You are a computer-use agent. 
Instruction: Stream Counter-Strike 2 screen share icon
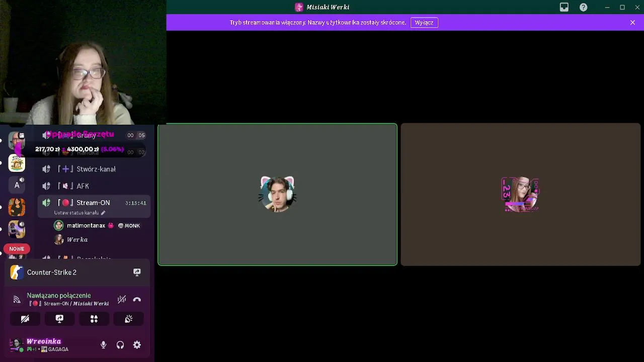pyautogui.click(x=137, y=273)
